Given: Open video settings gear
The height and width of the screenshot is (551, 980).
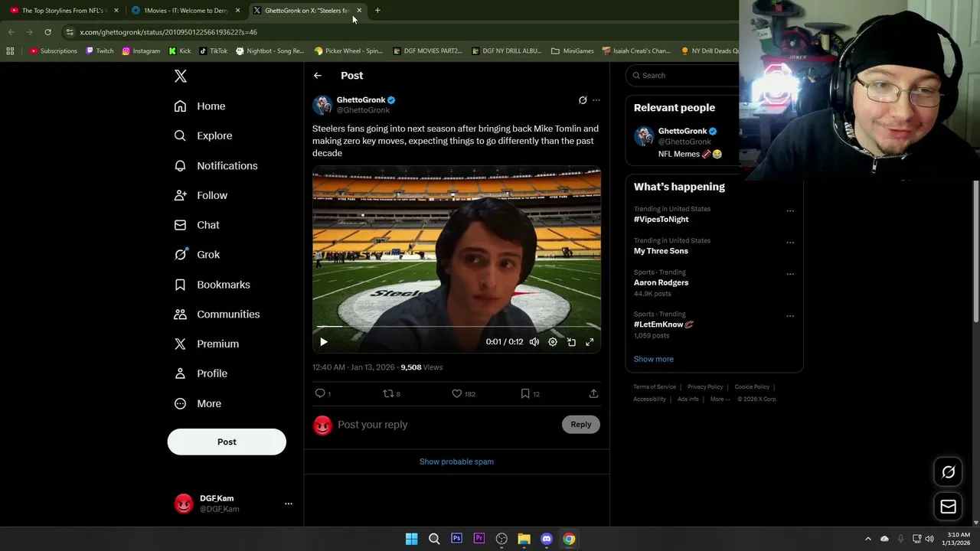Looking at the screenshot, I should coord(553,342).
